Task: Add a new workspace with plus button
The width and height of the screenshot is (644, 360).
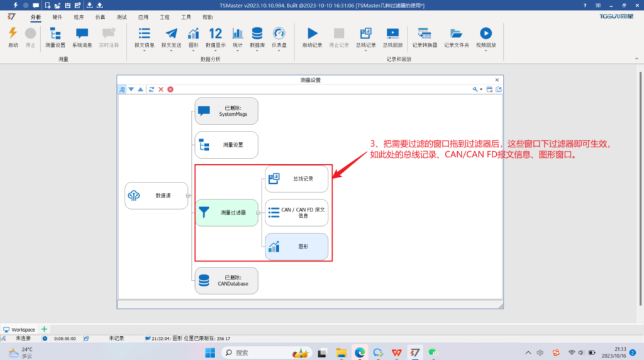Action: coord(44,329)
